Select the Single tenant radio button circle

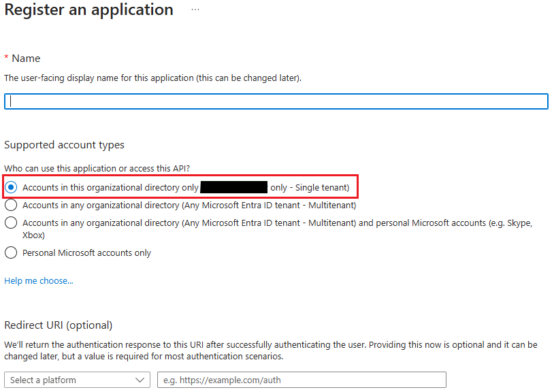coord(11,187)
